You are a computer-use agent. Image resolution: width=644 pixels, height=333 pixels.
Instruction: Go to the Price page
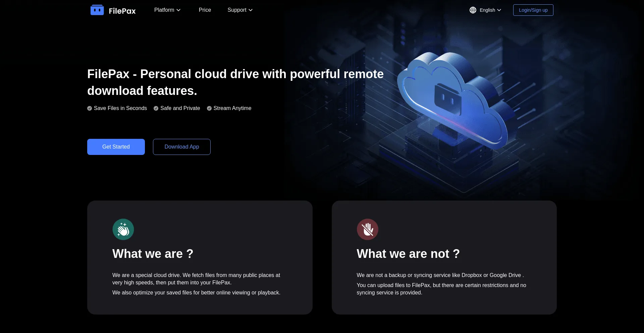(x=205, y=10)
